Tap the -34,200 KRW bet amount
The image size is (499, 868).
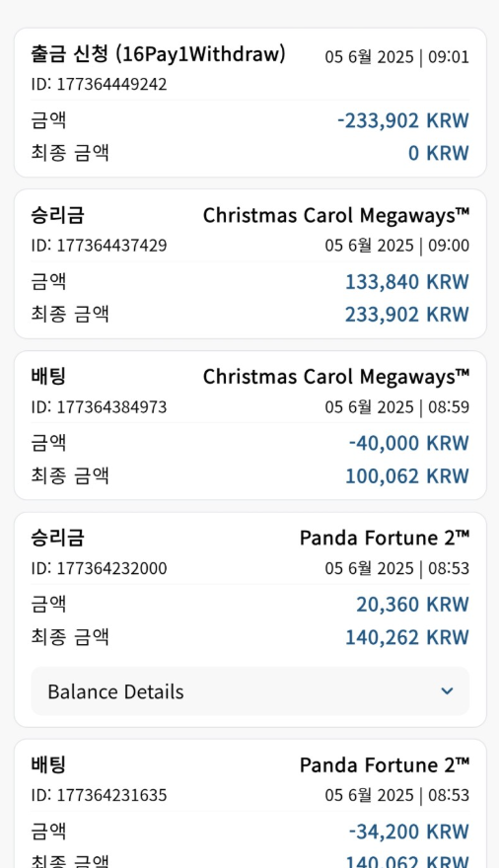click(409, 832)
